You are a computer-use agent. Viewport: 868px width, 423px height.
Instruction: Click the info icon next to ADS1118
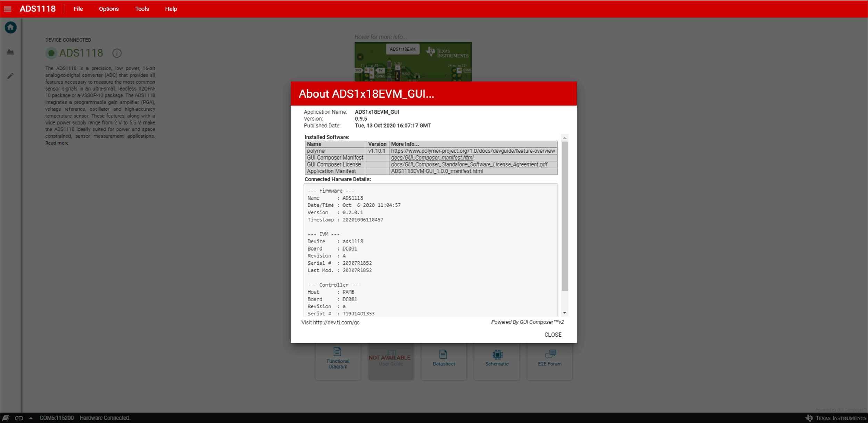click(x=117, y=53)
